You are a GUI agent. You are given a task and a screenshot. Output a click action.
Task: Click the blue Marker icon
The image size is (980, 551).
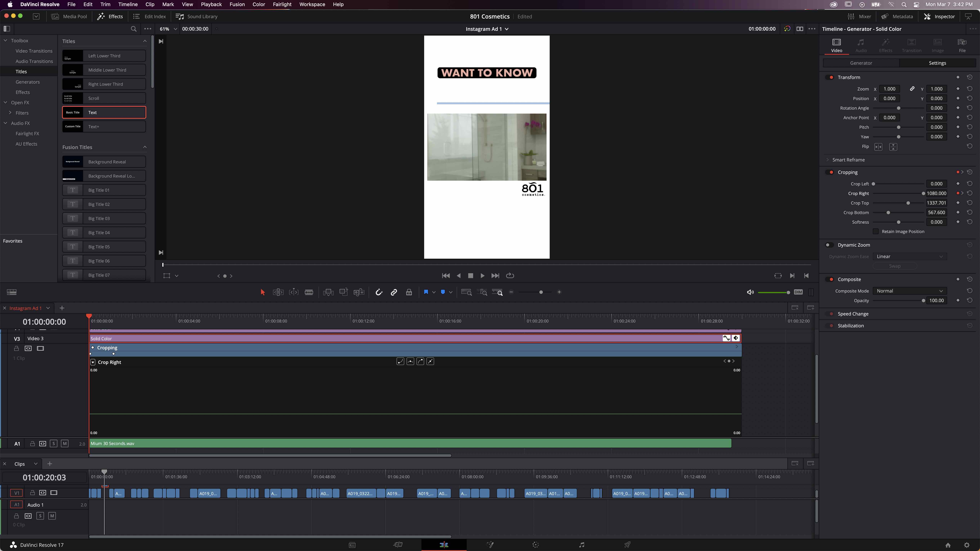(443, 292)
